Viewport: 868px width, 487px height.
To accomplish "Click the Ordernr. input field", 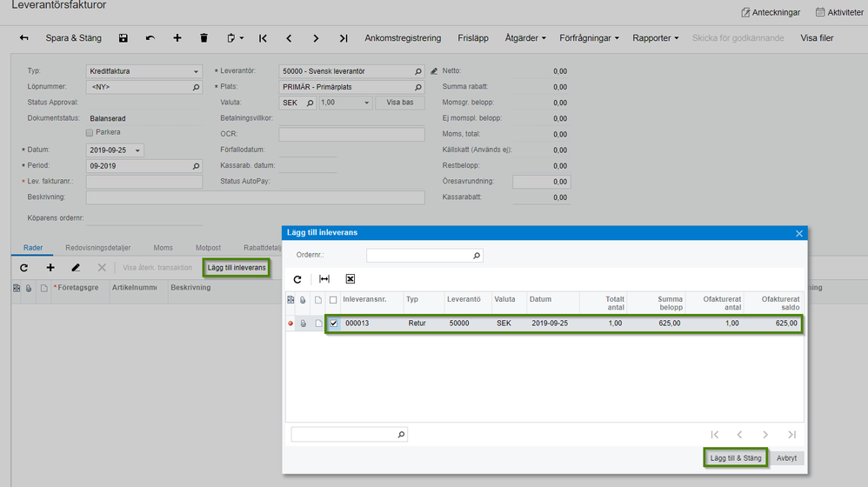I will [x=419, y=256].
